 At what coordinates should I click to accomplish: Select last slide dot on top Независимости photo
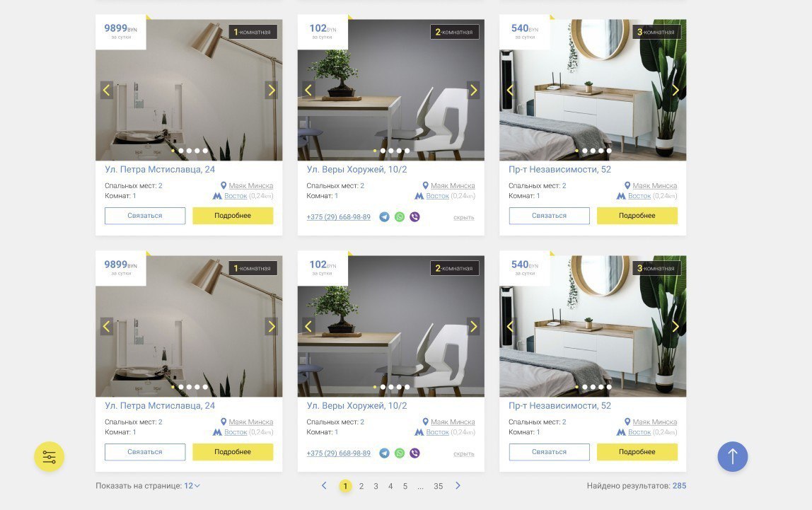click(x=609, y=151)
